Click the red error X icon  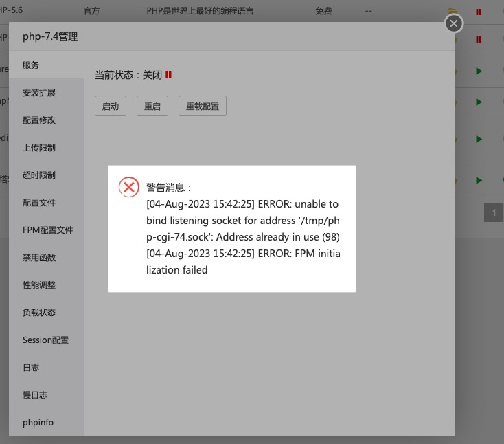click(x=129, y=187)
